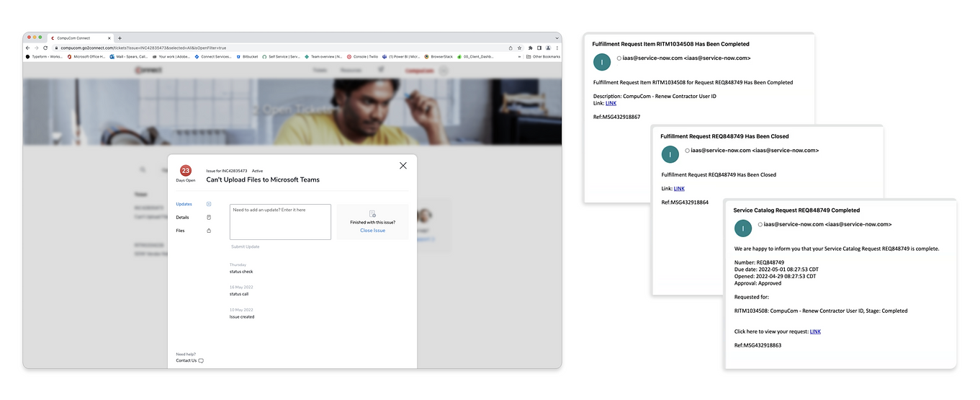
Task: Click the browser forward arrow
Action: [x=36, y=48]
